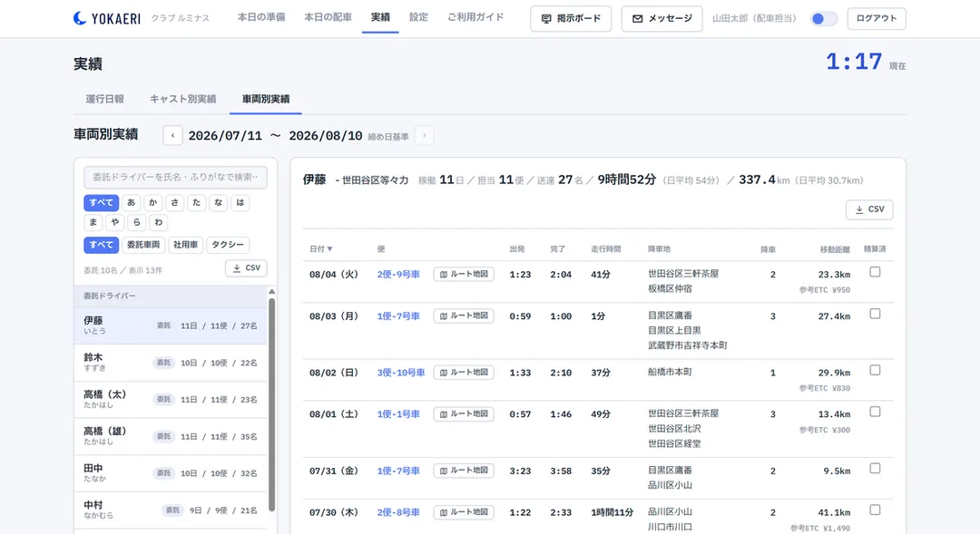The image size is (980, 534).
Task: Open the メッセージ messages button
Action: click(x=661, y=19)
